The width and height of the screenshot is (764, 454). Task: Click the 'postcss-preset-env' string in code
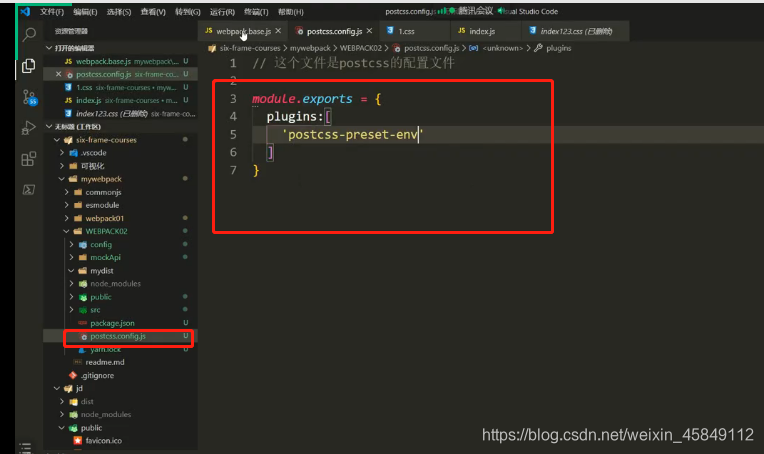click(353, 134)
